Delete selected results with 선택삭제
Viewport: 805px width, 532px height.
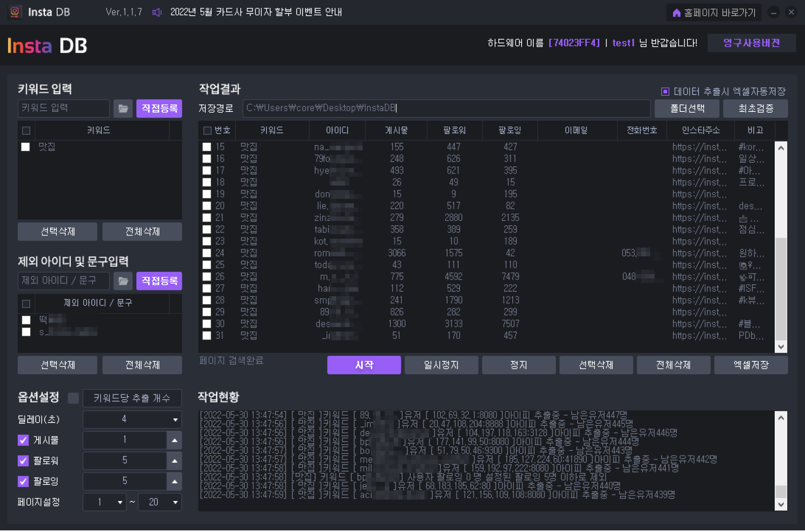point(596,365)
